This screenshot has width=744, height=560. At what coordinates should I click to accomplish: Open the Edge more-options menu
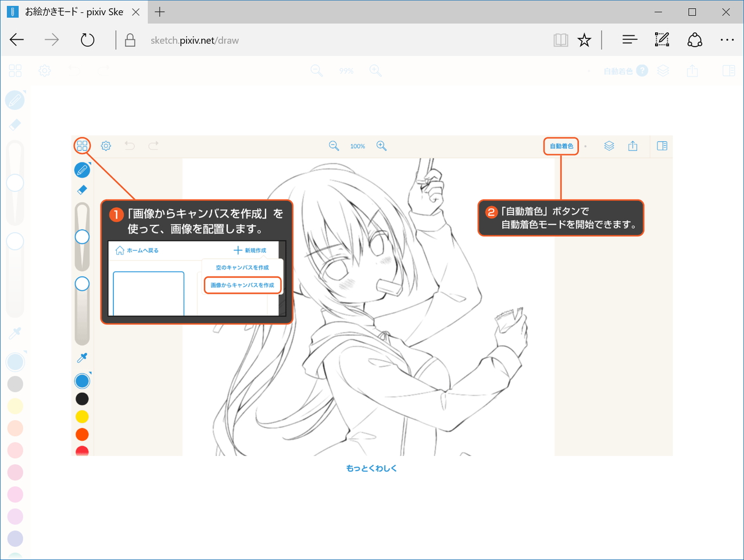click(x=727, y=40)
